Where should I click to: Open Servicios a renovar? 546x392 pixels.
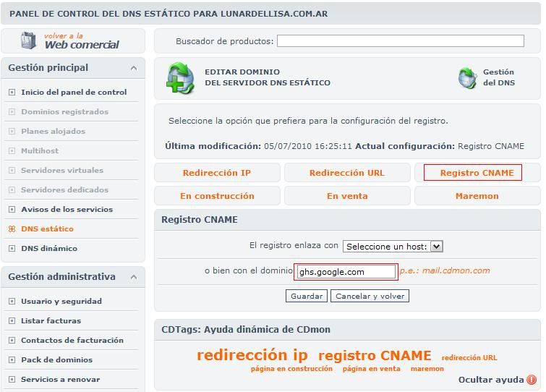[60, 379]
